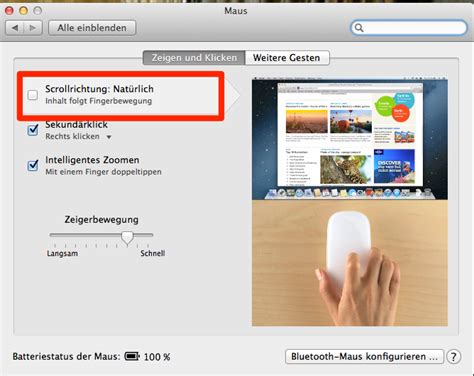Select the Zeigen und Klicken tab
Screen dimensions: 474x376
(x=194, y=58)
